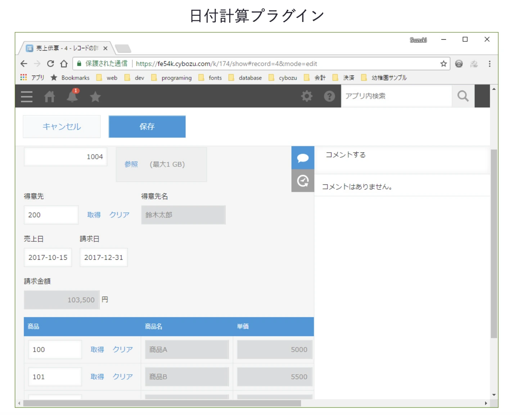The width and height of the screenshot is (532, 415).
Task: Click the Suzuki profile label in title bar
Action: point(418,40)
